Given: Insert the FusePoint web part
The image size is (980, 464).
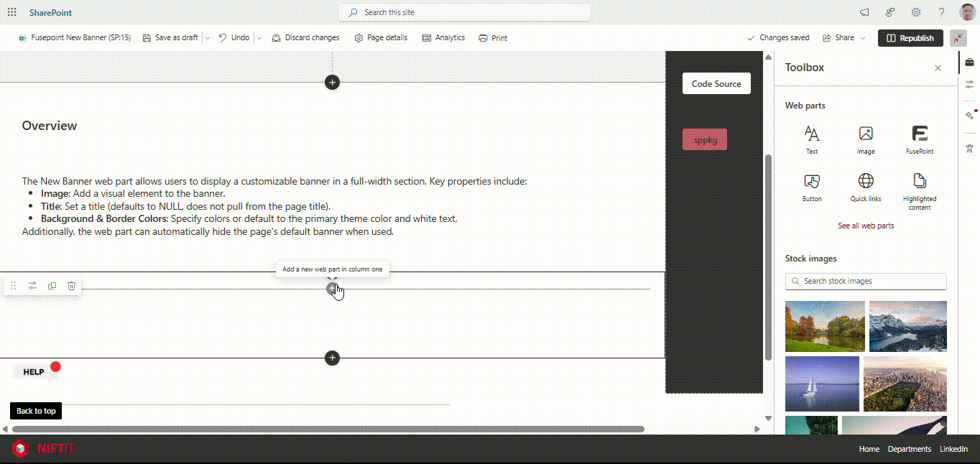Looking at the screenshot, I should tap(920, 139).
